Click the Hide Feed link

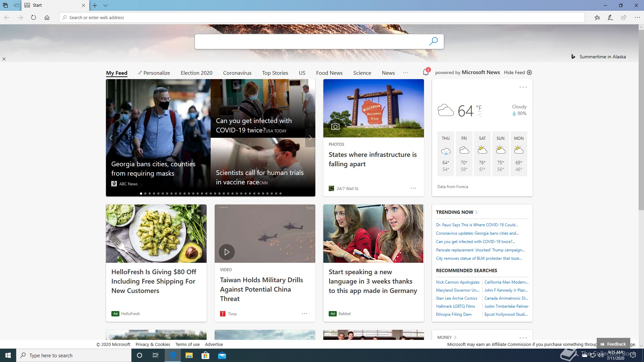tap(514, 72)
